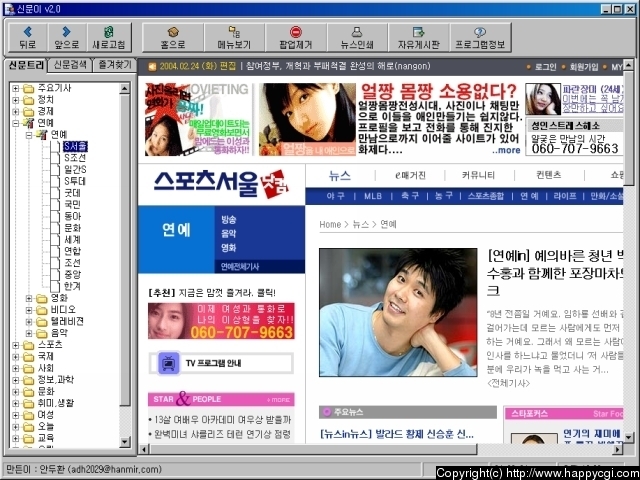
Task: Expand the 비디오 subfolder node
Action: point(29,310)
